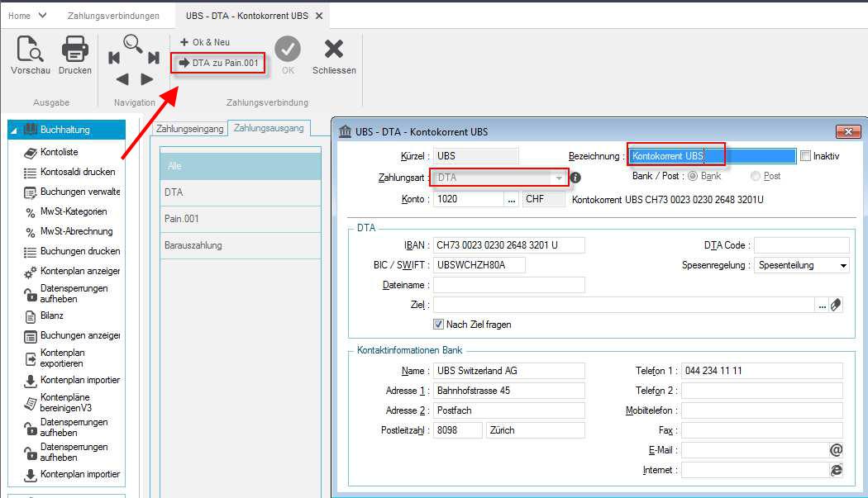Click the Telefon 1 field

(x=762, y=371)
